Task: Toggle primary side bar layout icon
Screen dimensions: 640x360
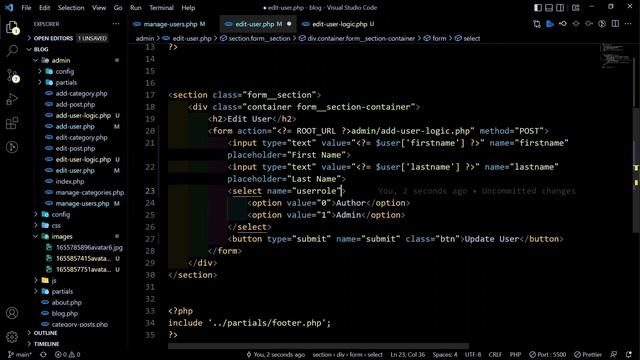Action: coord(538,8)
